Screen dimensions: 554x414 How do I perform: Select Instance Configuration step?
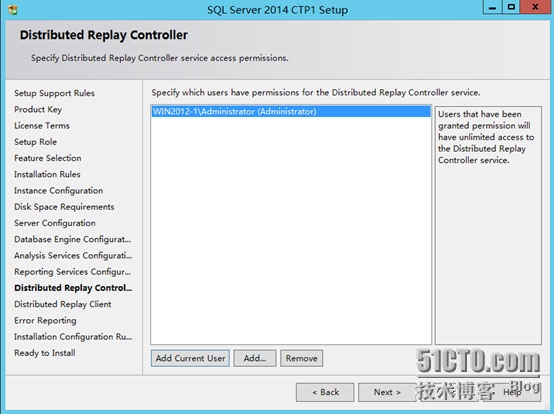pyautogui.click(x=59, y=191)
